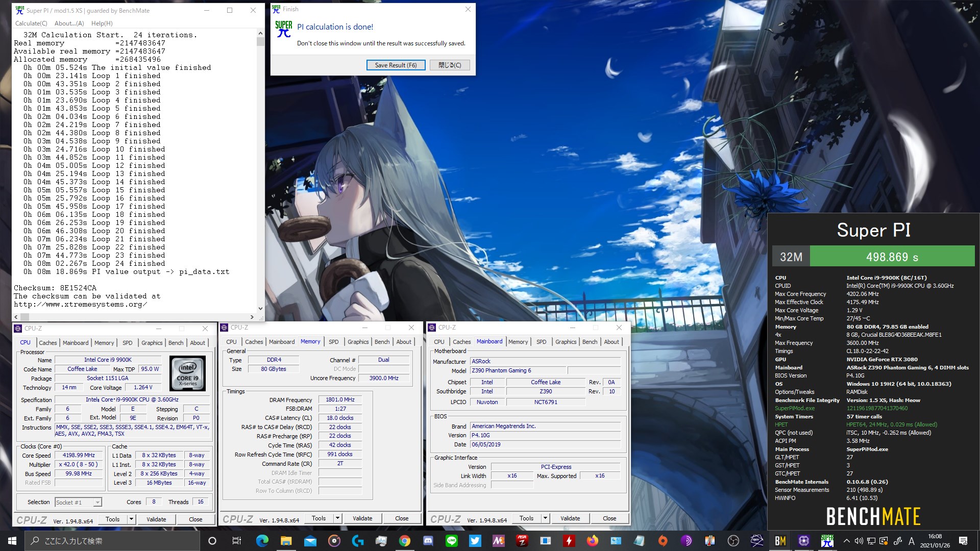Click SuperPiMod.exe entry in BenchMate panel
980x551 pixels.
[795, 408]
